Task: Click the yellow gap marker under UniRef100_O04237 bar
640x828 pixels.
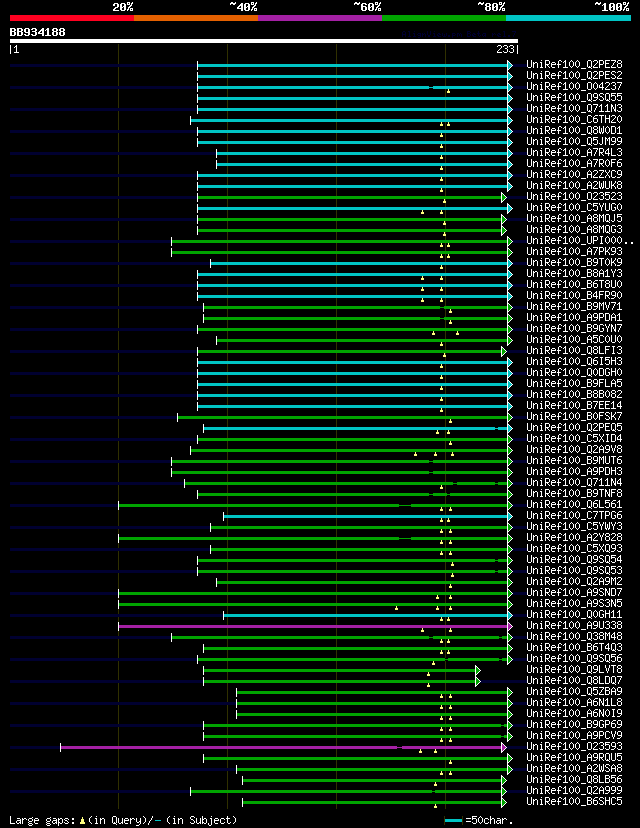Action: [x=448, y=91]
